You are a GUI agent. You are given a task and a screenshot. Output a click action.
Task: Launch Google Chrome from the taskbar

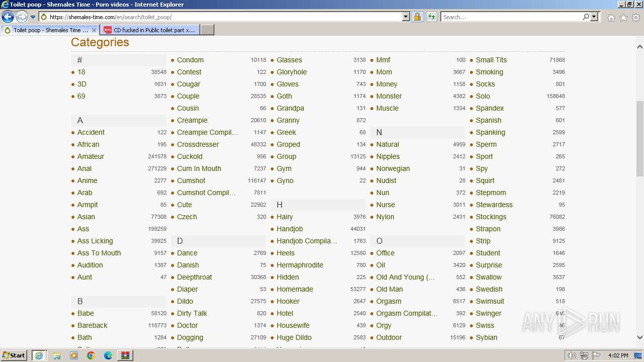tap(91, 355)
